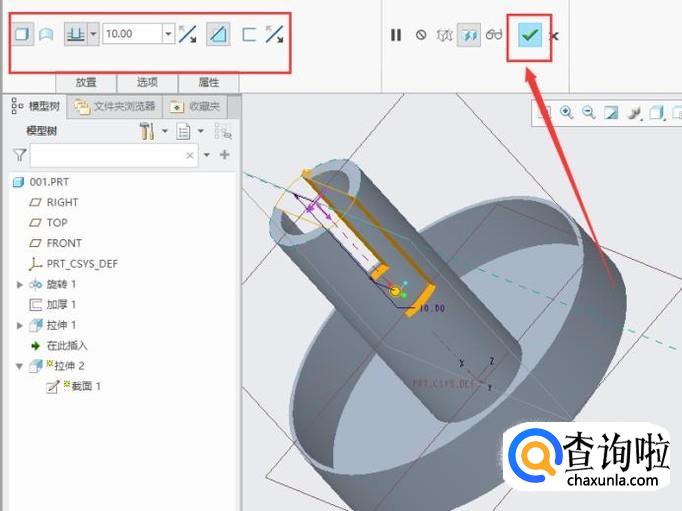Select the 旋转 1 revolve feature
This screenshot has width=682, height=511.
(x=61, y=284)
